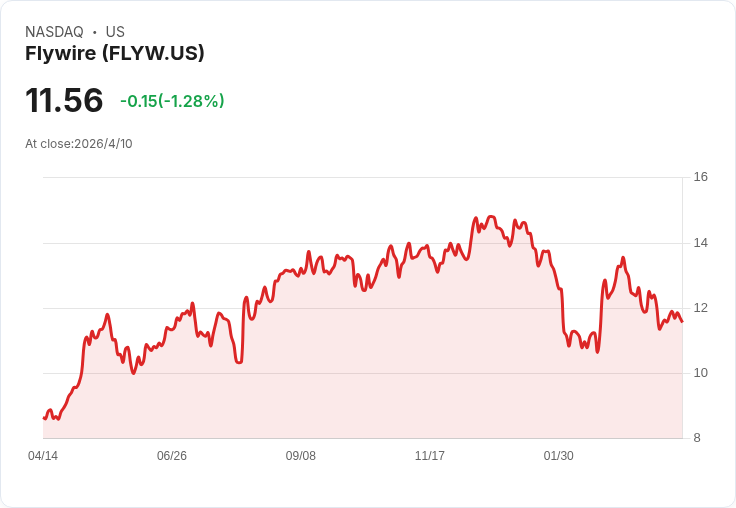The width and height of the screenshot is (736, 508).
Task: Click the At close date text
Action: pyautogui.click(x=79, y=143)
